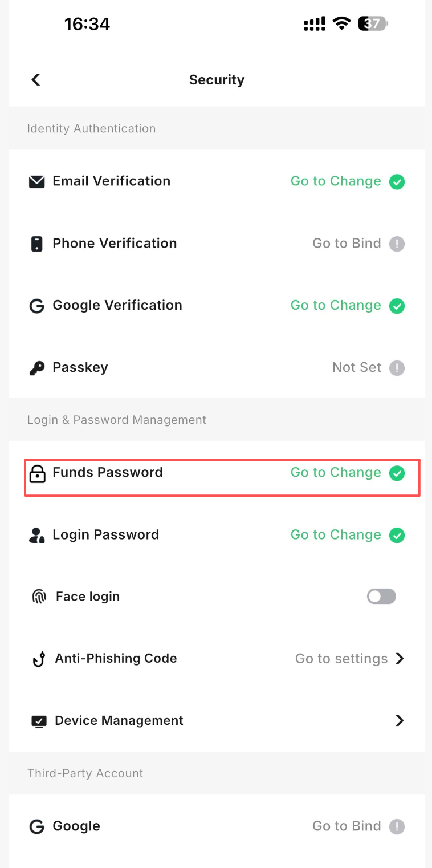432x868 pixels.
Task: Go back using the left arrow
Action: (x=36, y=79)
